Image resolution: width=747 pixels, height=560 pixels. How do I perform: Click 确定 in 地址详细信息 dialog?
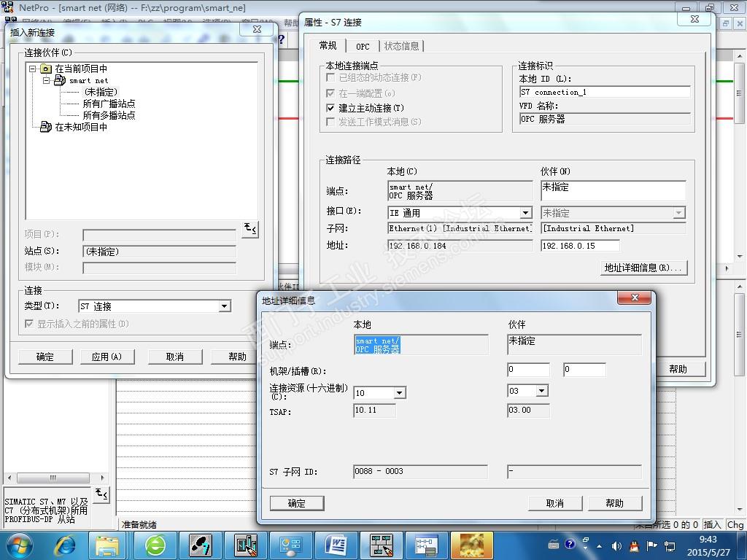296,503
